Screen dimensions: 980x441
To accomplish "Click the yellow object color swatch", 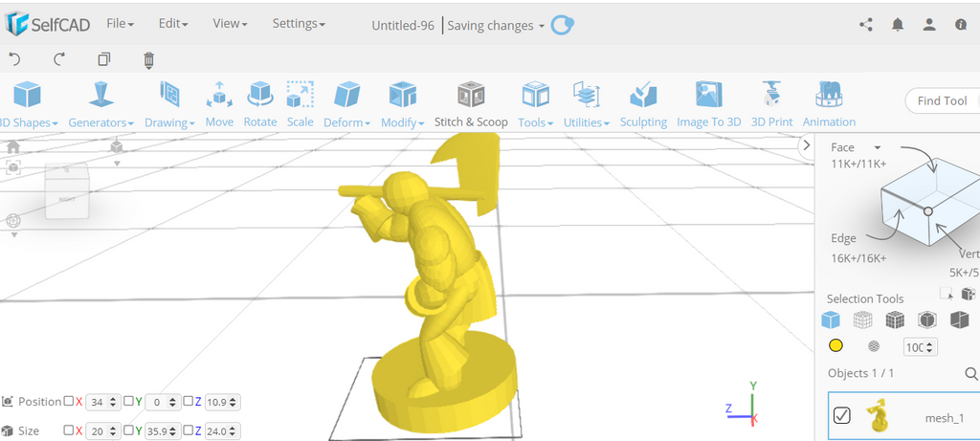I will 835,346.
